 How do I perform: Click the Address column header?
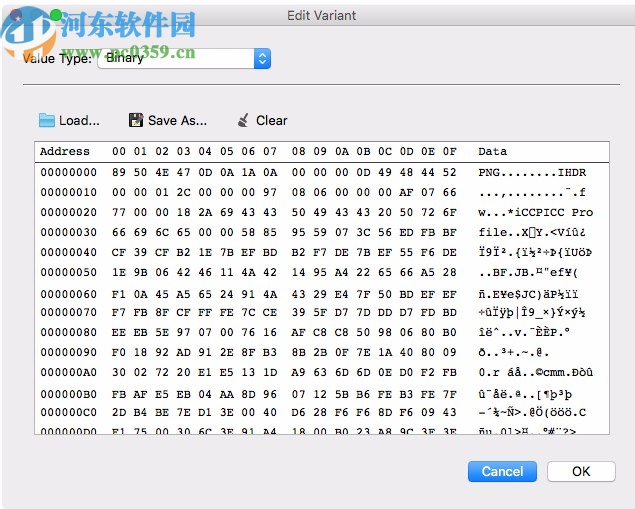(65, 151)
